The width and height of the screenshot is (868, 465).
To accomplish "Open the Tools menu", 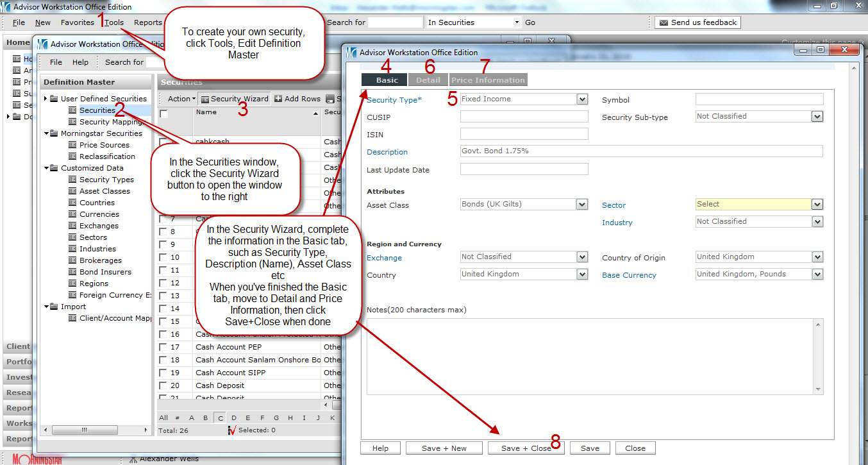I will [114, 22].
